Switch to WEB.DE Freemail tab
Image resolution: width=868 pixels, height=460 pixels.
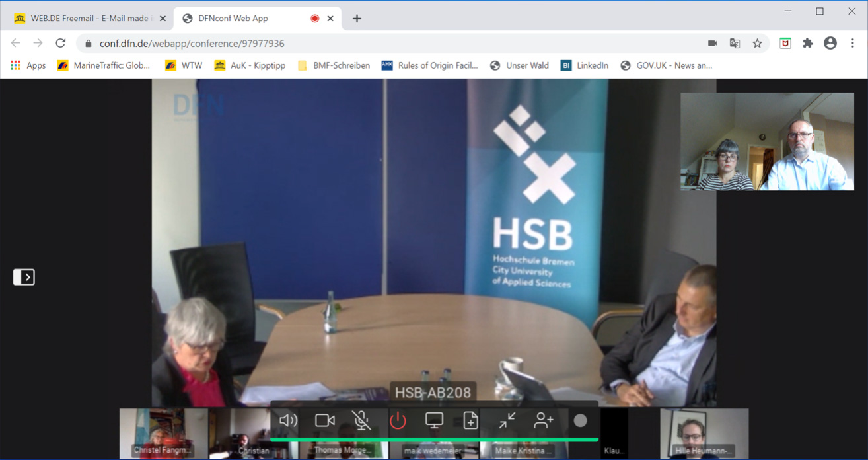90,19
